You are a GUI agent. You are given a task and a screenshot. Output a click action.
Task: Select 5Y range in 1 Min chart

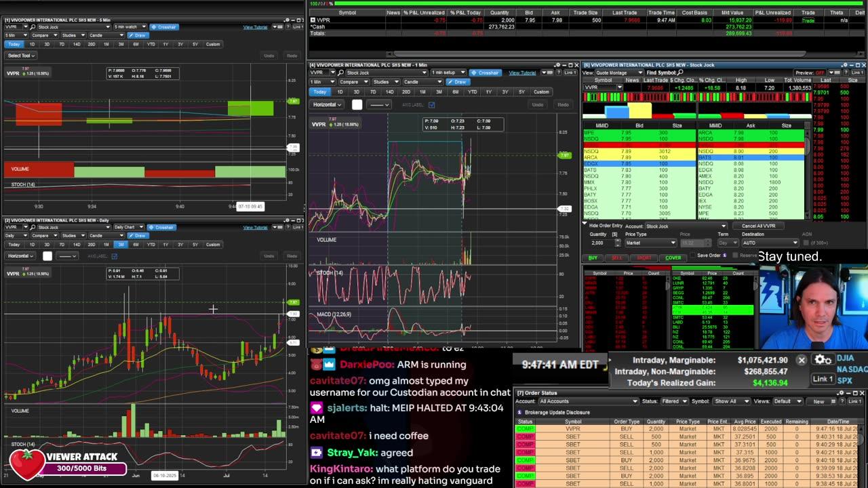coord(521,91)
